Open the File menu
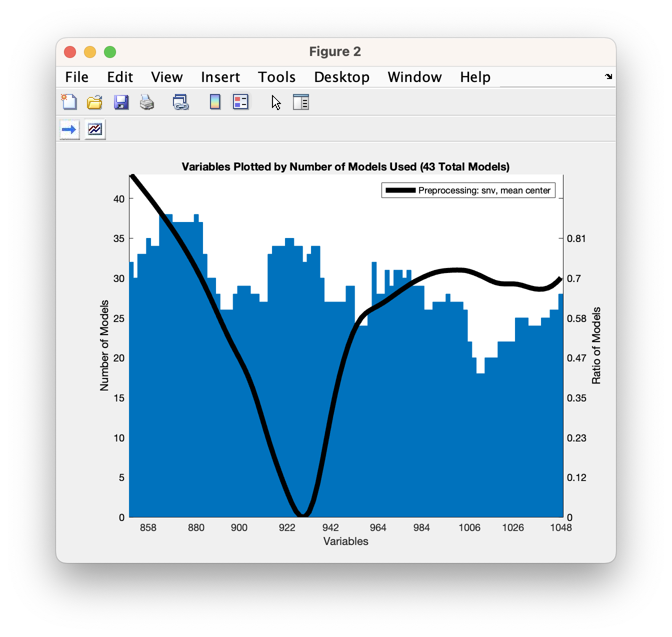This screenshot has width=672, height=637. (77, 77)
